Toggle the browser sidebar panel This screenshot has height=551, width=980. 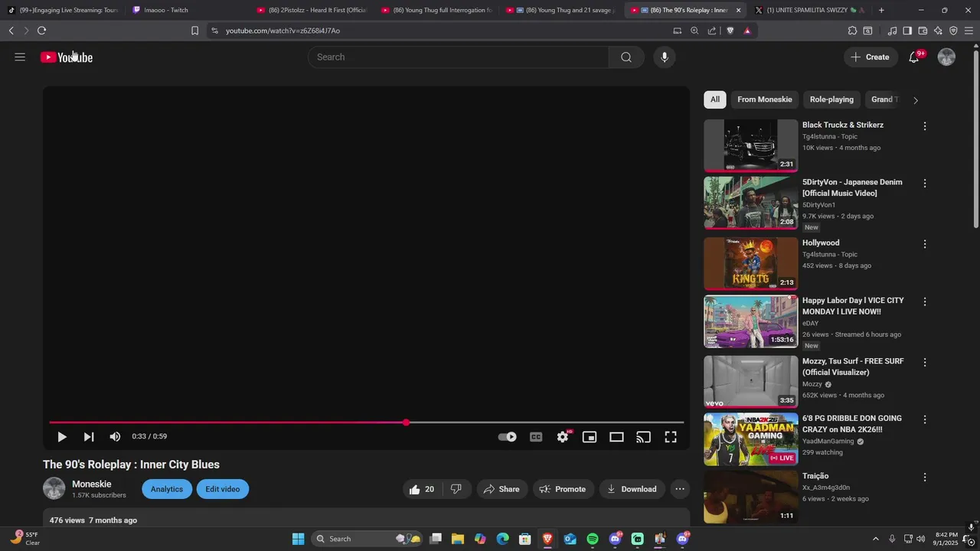907,31
